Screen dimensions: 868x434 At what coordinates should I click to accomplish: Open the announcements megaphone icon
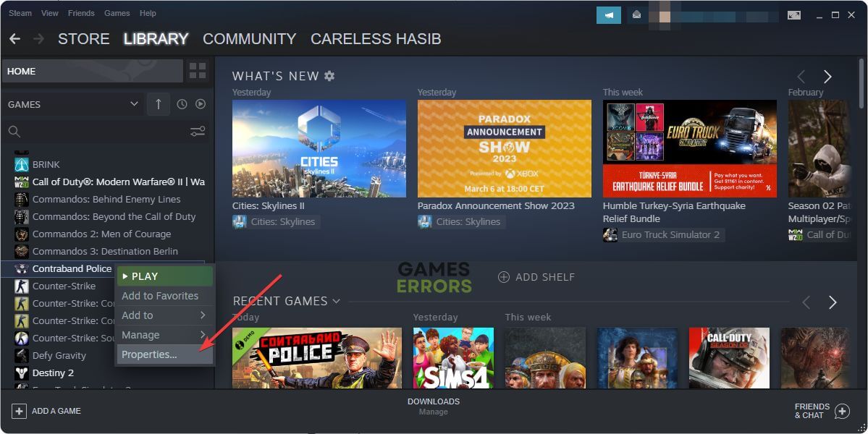point(609,15)
